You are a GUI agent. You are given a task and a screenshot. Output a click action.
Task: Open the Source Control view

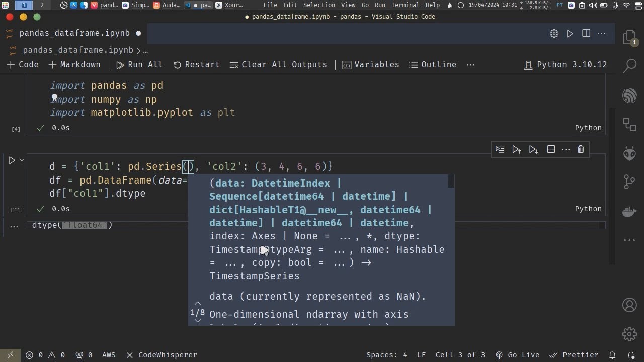tap(629, 182)
